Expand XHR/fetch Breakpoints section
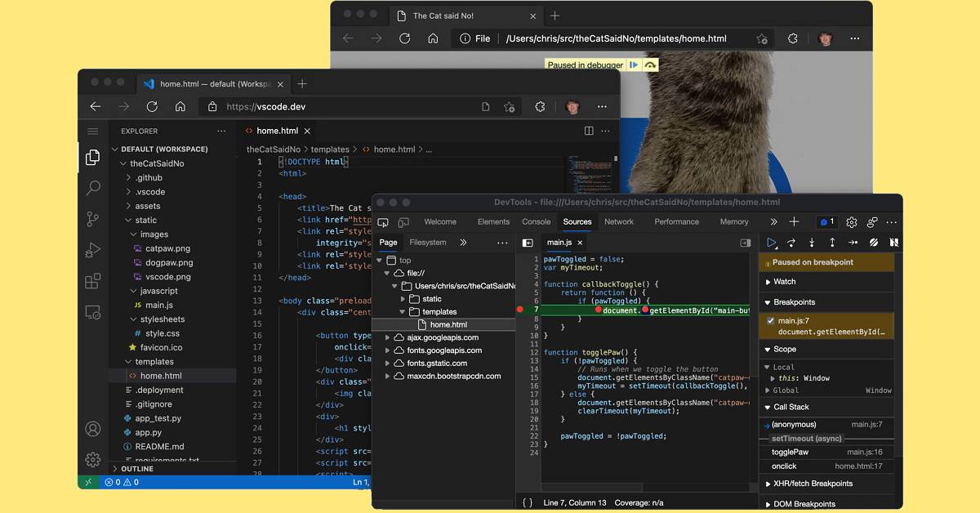This screenshot has height=513, width=980. [812, 484]
